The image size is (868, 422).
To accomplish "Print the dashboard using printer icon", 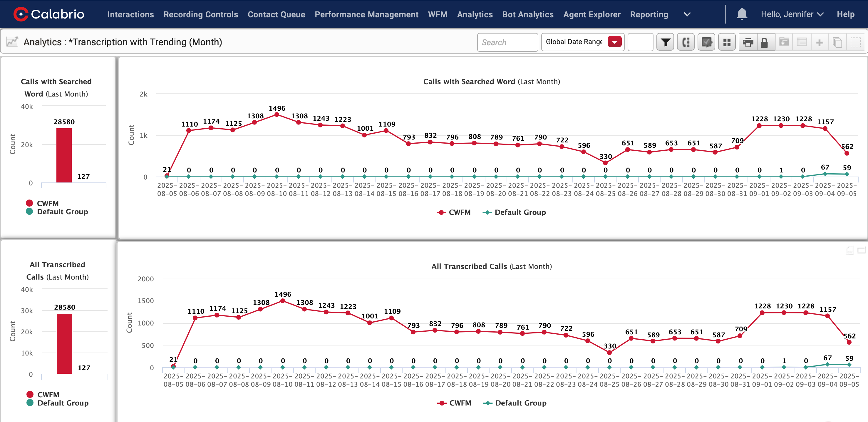I will coord(748,42).
